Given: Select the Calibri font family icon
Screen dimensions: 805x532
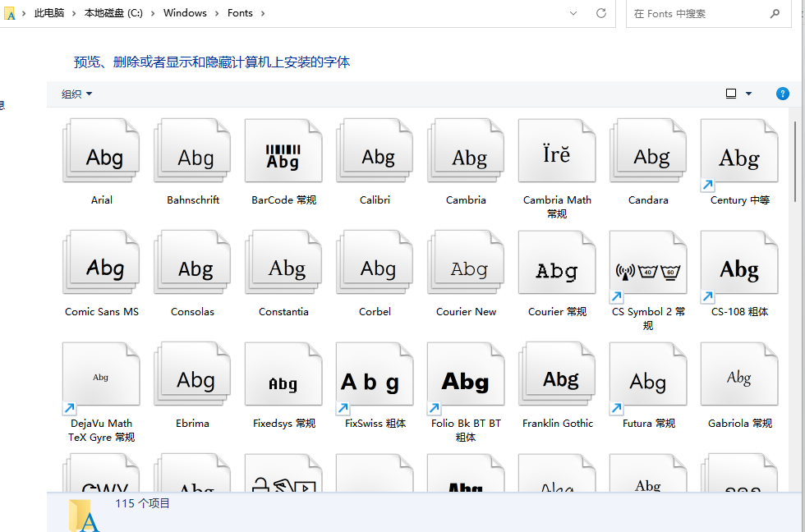Looking at the screenshot, I should point(375,151).
